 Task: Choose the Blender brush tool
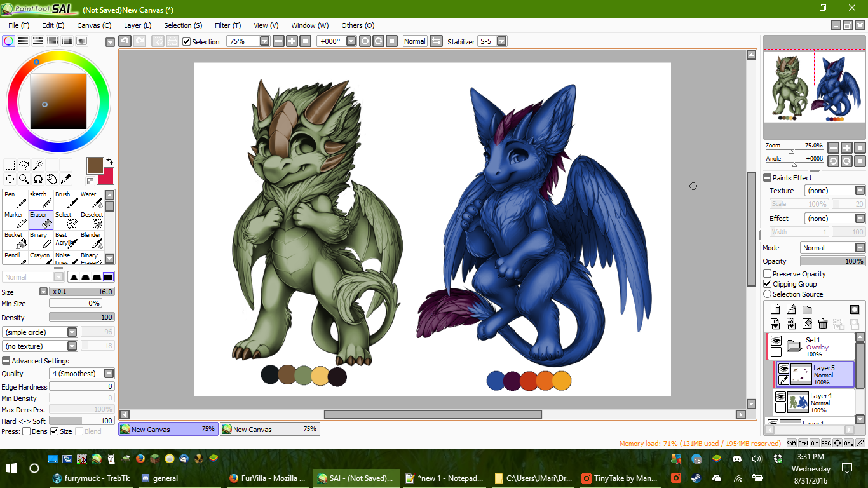[x=92, y=240]
